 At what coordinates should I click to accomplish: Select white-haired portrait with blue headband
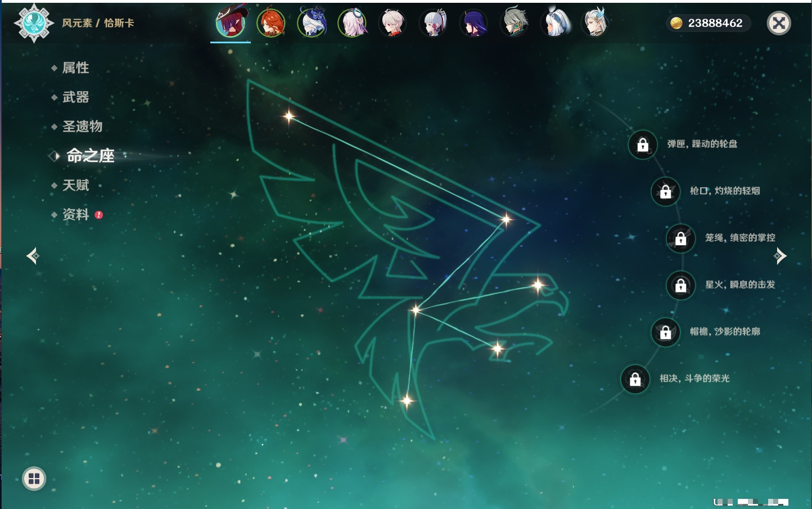[x=555, y=23]
